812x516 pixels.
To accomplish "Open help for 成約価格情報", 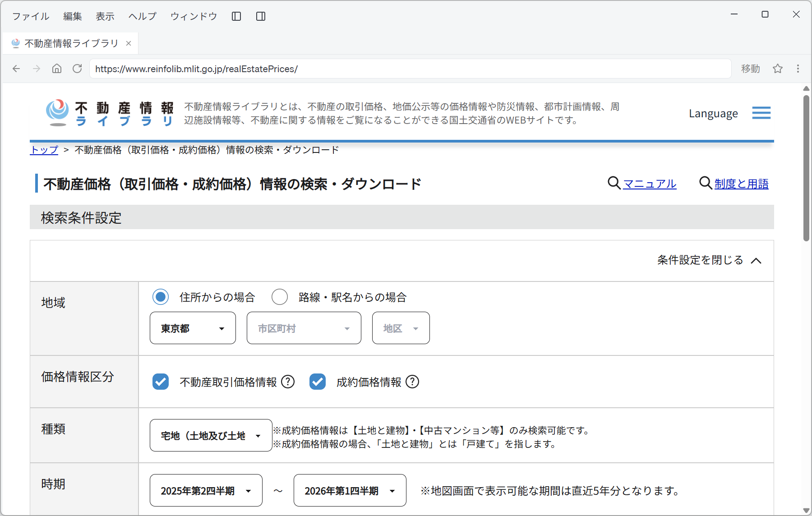I will click(412, 382).
